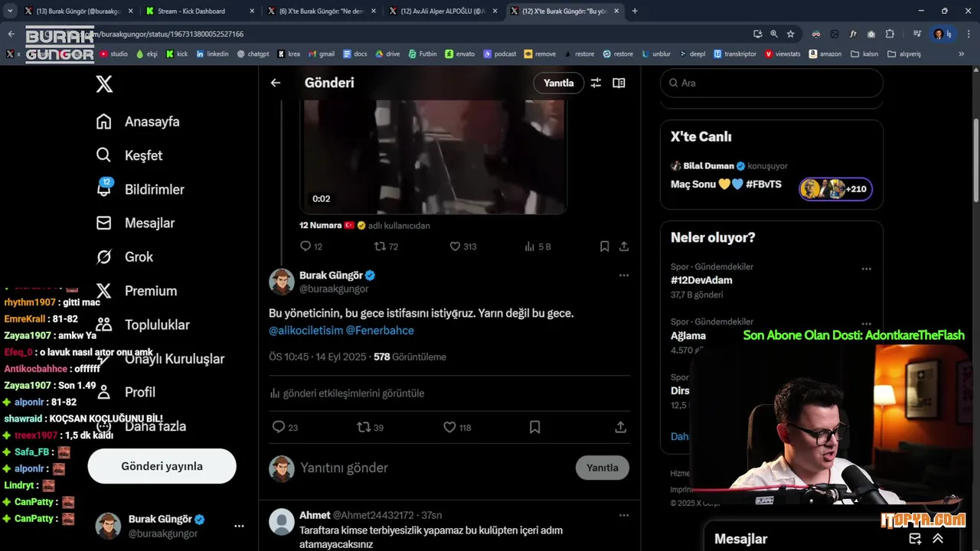Open gönderi etkileşimlerini görüntüle
980x551 pixels.
(x=347, y=393)
